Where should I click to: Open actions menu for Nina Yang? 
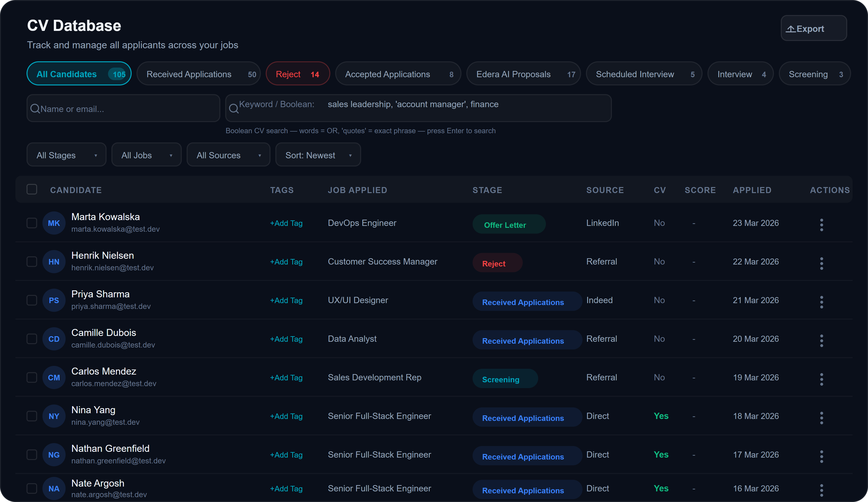(821, 418)
